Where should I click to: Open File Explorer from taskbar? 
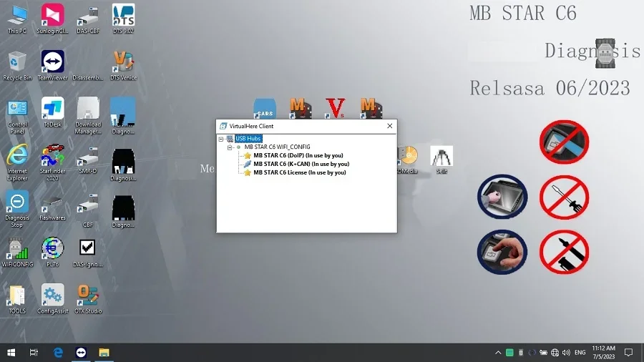point(104,353)
